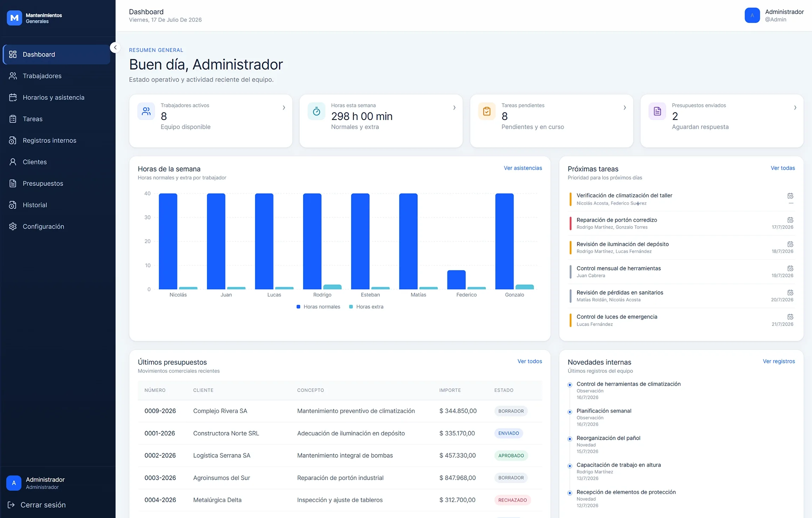Viewport: 812px width, 518px height.
Task: Open the Trabajadores activos people icon
Action: coord(146,111)
